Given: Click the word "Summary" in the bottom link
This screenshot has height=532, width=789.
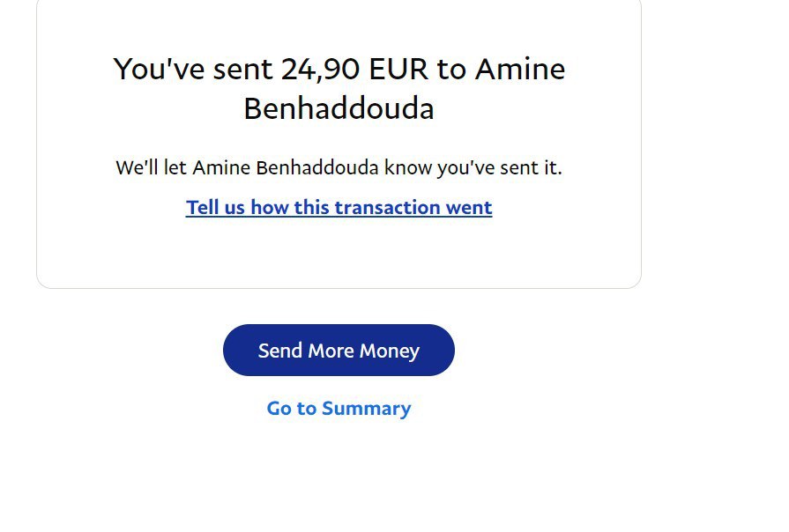Looking at the screenshot, I should pos(366,409).
